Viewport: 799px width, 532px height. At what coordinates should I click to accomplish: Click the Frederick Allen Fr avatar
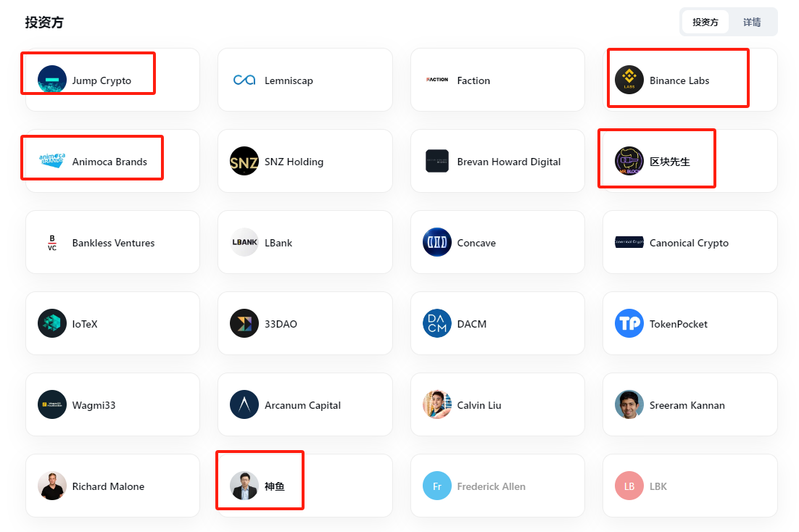pos(436,486)
